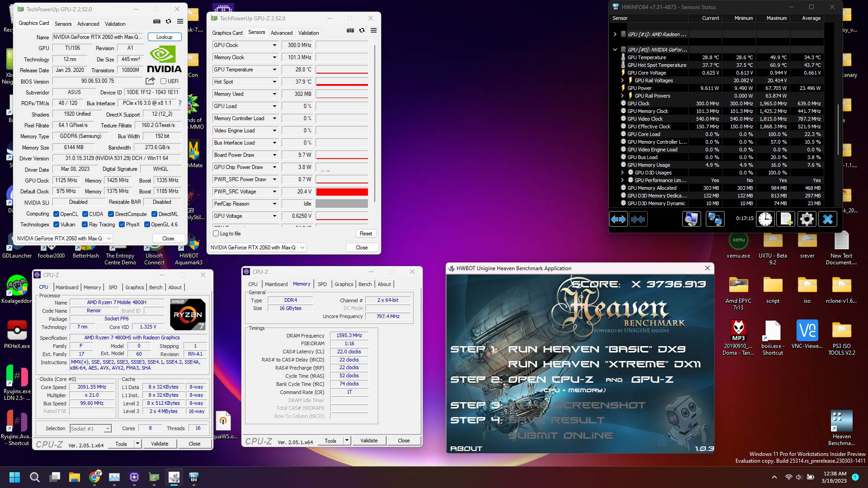The height and width of the screenshot is (488, 868).
Task: Click HWiNFO sensor list vertical scrollbar
Action: coord(839,129)
